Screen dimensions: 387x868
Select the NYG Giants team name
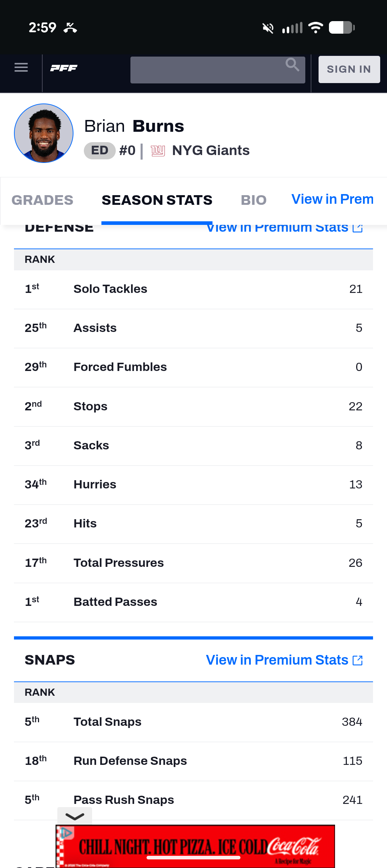[x=211, y=150]
